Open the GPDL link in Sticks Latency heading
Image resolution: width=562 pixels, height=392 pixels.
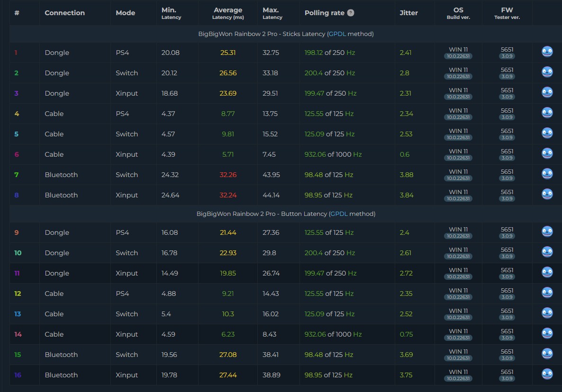[x=337, y=34]
